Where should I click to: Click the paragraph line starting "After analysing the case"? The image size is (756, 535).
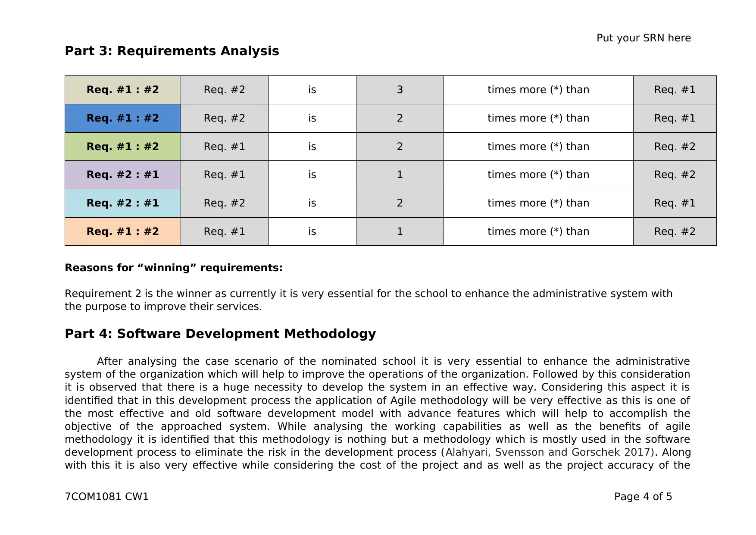pos(393,361)
